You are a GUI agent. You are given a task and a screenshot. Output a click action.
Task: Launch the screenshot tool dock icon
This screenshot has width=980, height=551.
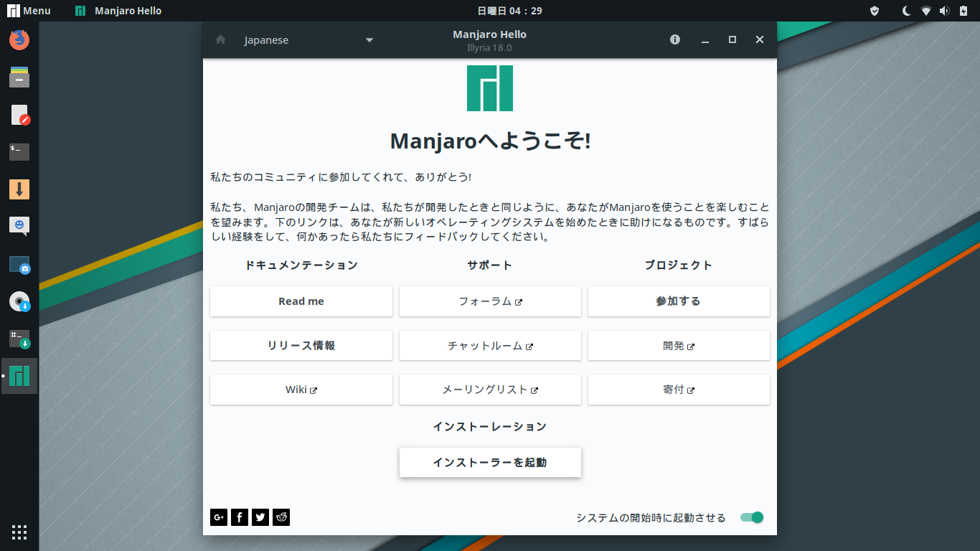[x=19, y=265]
